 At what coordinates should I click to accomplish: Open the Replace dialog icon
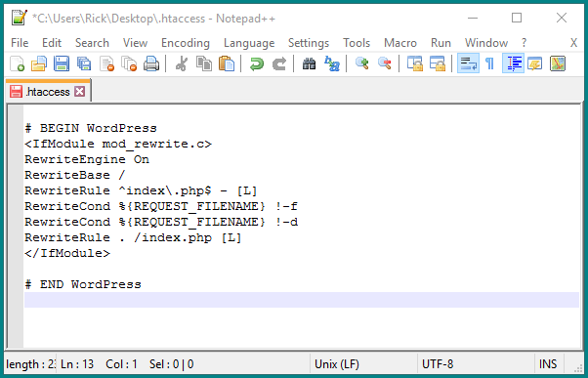[332, 63]
